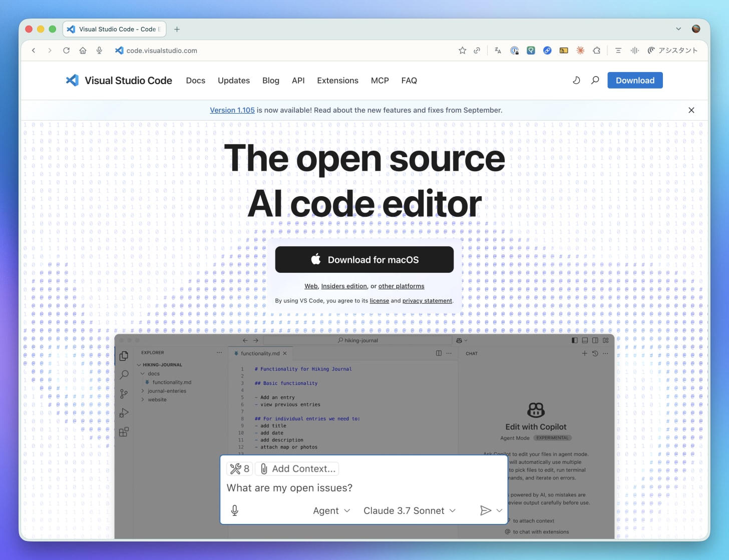Open the orange starburst Claude extension

click(580, 51)
